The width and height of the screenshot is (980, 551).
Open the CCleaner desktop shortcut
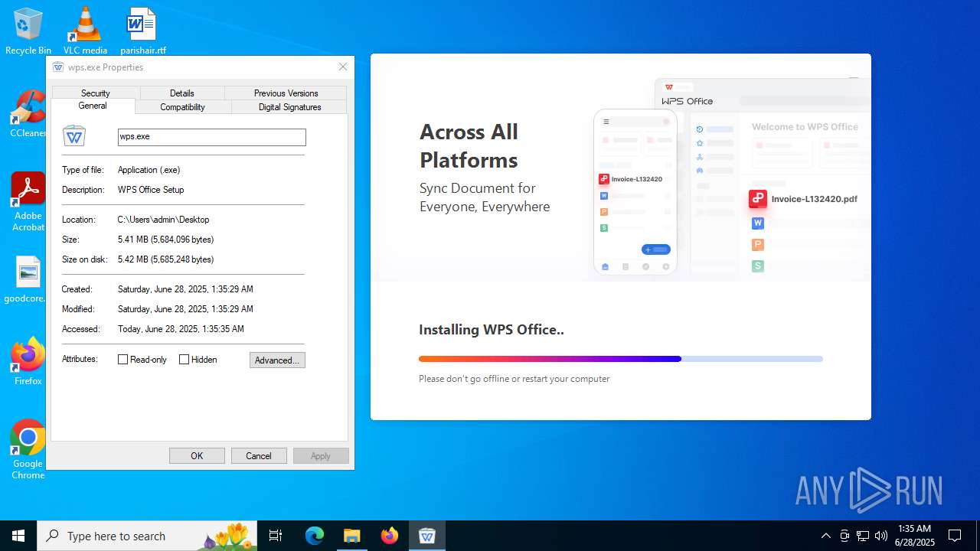[x=28, y=115]
